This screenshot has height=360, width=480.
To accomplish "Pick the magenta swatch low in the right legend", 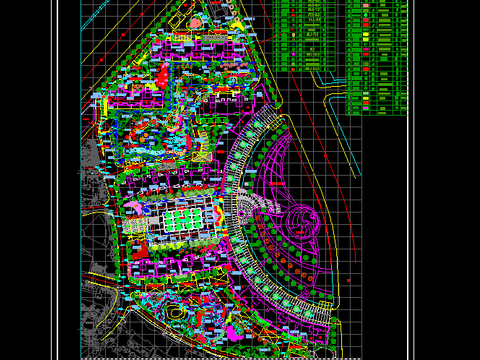I will click(x=366, y=108).
